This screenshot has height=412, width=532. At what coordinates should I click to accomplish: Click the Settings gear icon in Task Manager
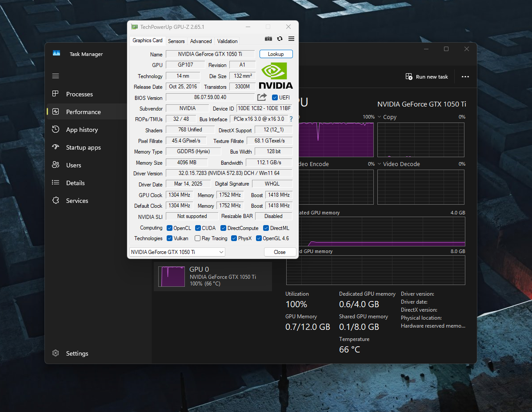tap(56, 353)
